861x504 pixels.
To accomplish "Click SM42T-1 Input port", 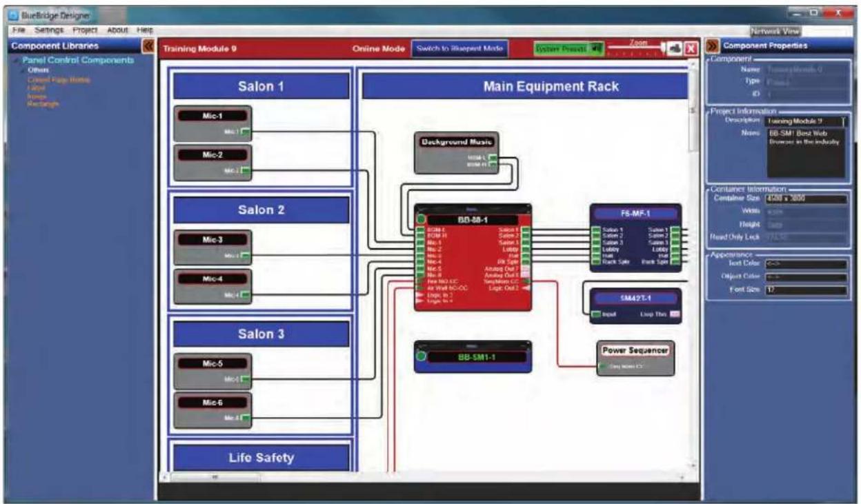I will point(596,314).
